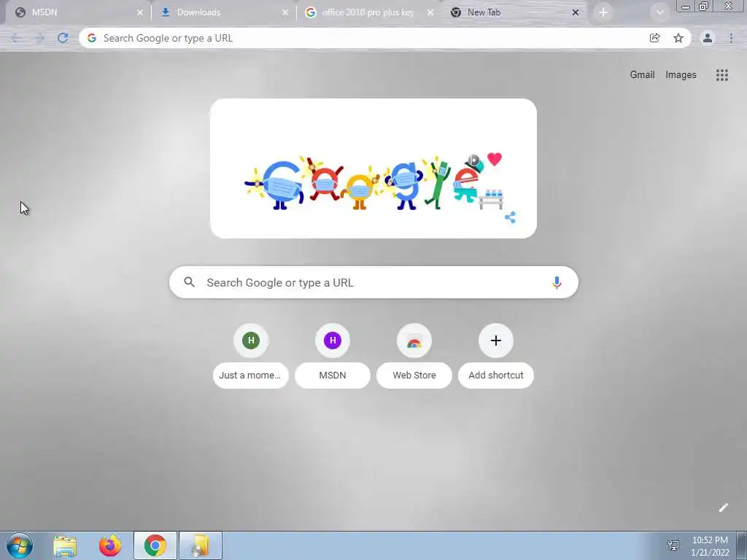The width and height of the screenshot is (747, 560).
Task: Select the New Tab tab
Action: pyautogui.click(x=516, y=12)
